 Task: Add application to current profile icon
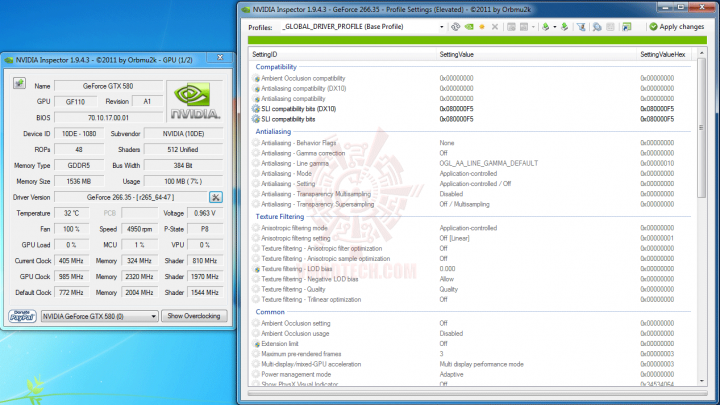511,27
